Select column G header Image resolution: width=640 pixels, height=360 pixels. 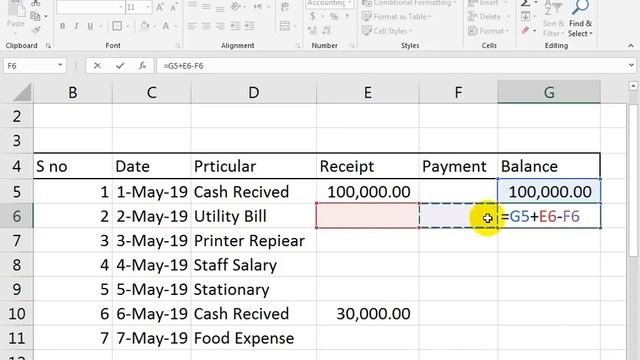[x=549, y=92]
